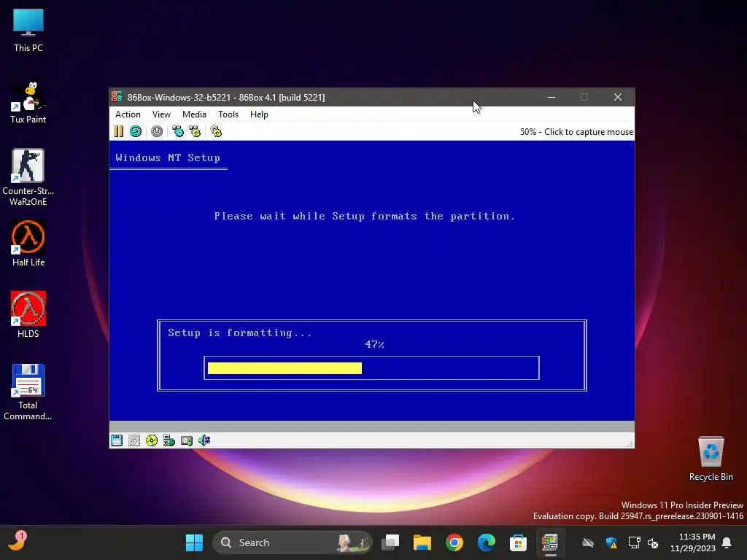Open Google Chrome from taskbar
The width and height of the screenshot is (747, 560).
(x=454, y=542)
